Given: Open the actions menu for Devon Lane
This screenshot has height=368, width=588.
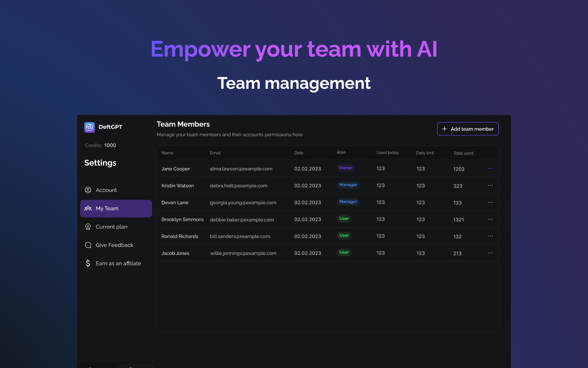Looking at the screenshot, I should 490,202.
